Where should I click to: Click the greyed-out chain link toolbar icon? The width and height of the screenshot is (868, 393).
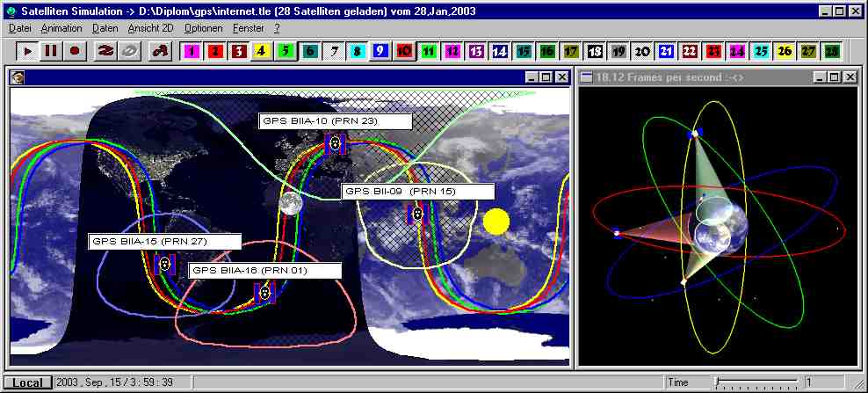[129, 51]
